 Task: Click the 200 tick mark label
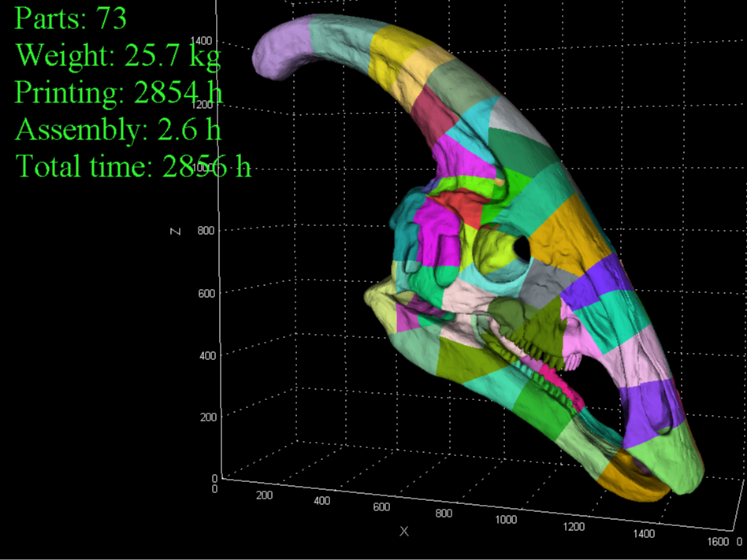coord(265,496)
